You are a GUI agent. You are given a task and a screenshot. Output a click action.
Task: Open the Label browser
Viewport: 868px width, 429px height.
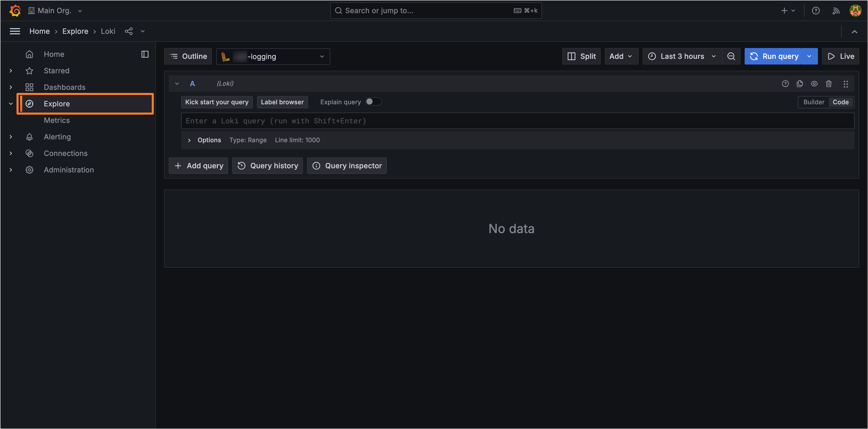(282, 102)
